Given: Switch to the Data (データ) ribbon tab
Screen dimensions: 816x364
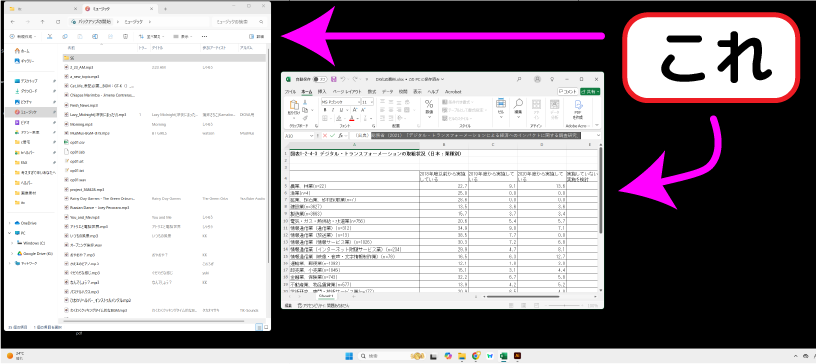Looking at the screenshot, I should tap(388, 91).
